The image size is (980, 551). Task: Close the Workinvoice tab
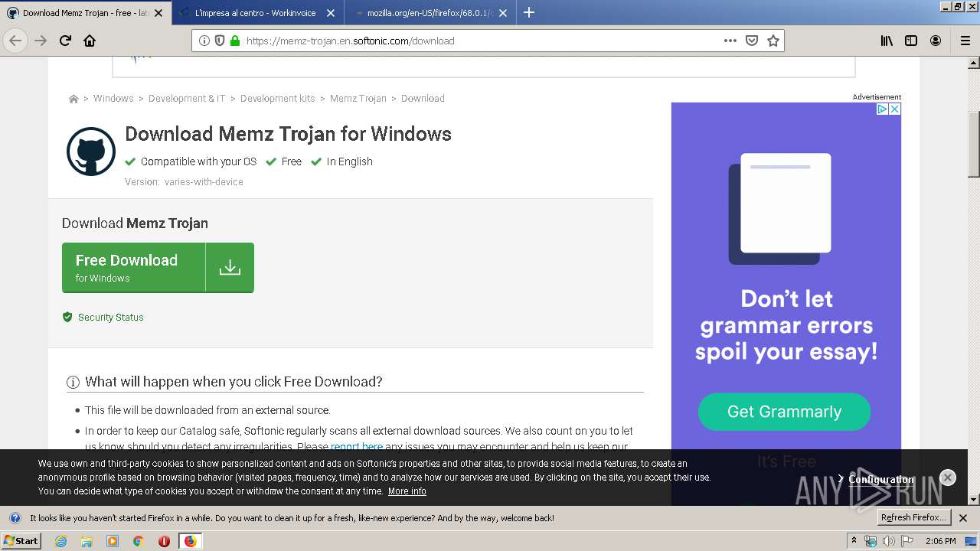(331, 13)
